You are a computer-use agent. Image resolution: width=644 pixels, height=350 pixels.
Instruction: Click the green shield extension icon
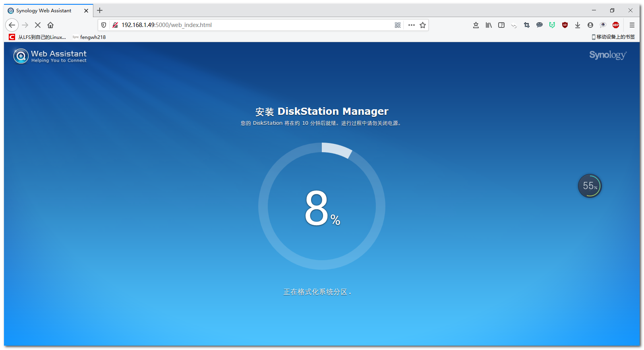tap(552, 25)
